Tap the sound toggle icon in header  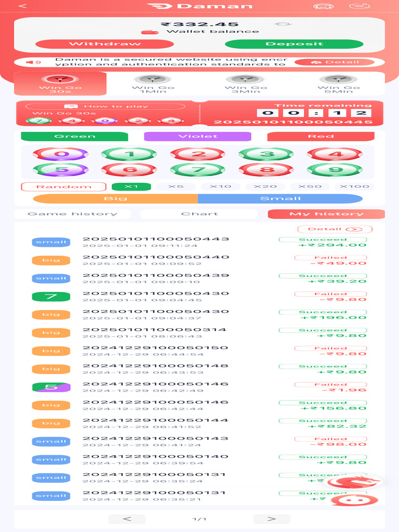[x=360, y=6]
